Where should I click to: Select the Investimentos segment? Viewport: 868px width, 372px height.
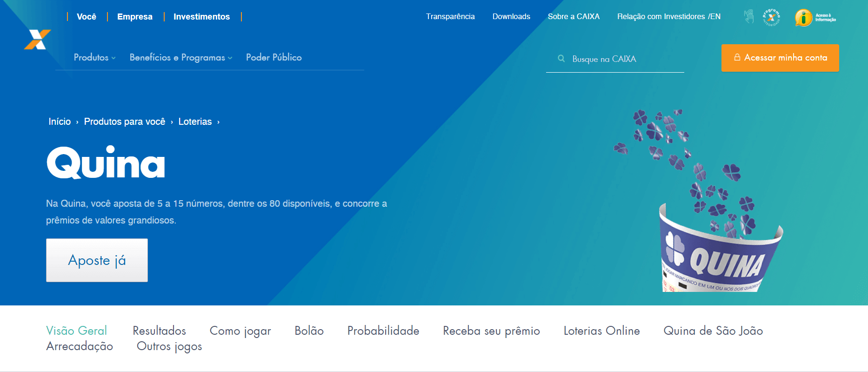coord(201,17)
